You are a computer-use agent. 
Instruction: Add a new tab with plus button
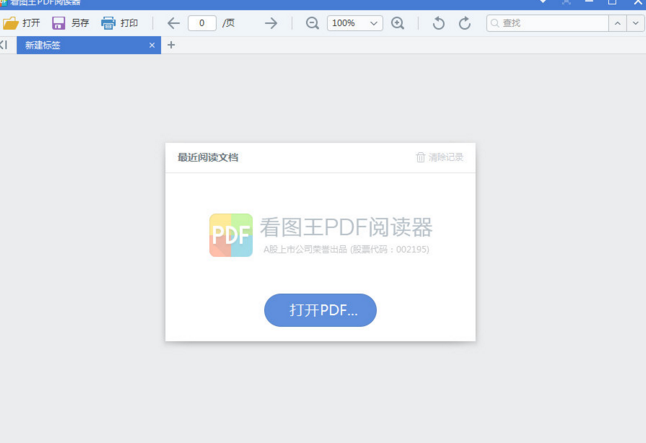tap(171, 45)
